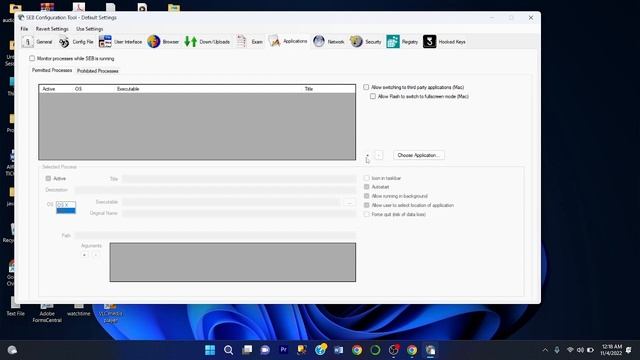Remove an argument with the minus button
This screenshot has height=360, width=640.
click(96, 255)
